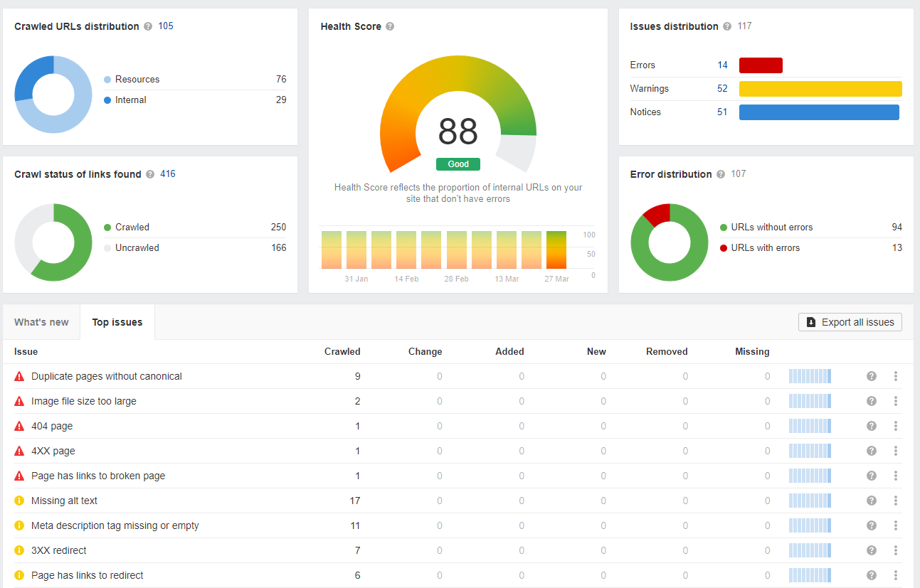The image size is (920, 588).
Task: Open help icon next to Health Score
Action: 390,26
